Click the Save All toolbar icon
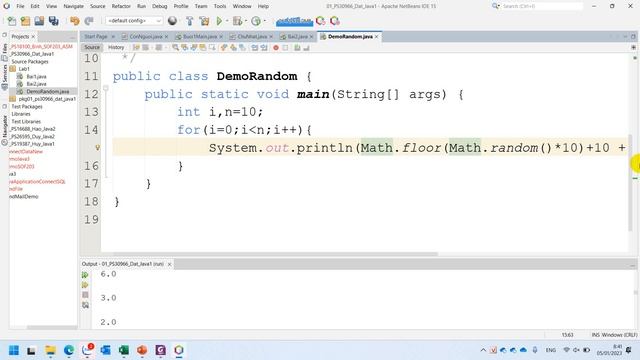640x360 pixels. click(x=53, y=21)
